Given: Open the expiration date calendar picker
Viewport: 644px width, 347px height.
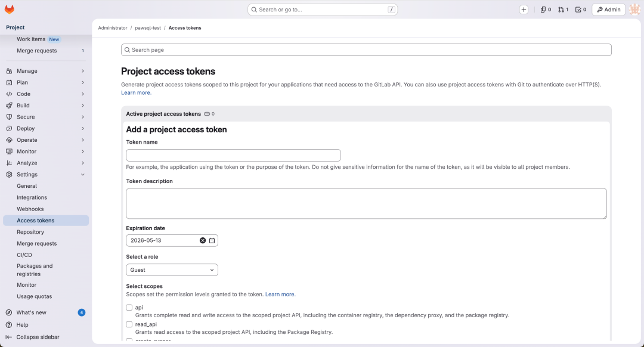Looking at the screenshot, I should (212, 241).
